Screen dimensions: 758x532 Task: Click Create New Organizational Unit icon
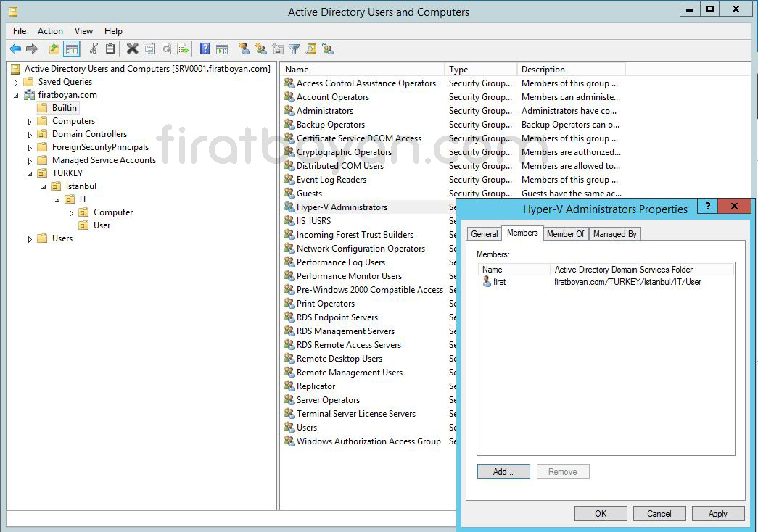278,49
